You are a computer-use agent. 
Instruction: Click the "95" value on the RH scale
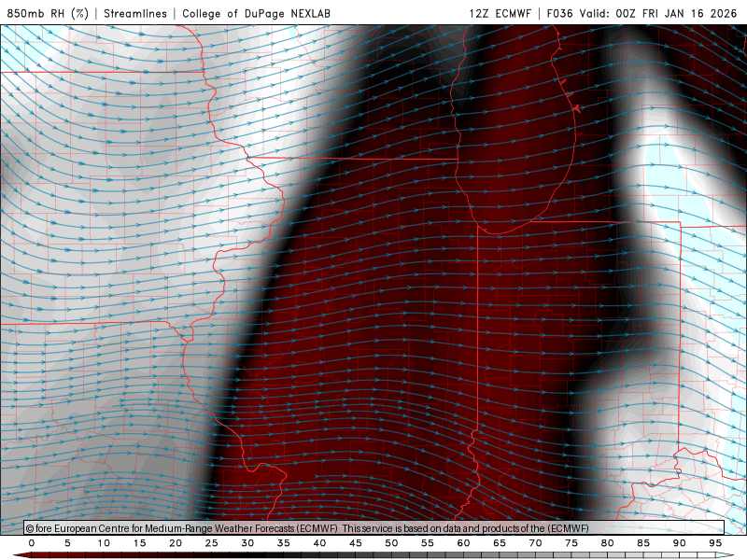pos(715,543)
